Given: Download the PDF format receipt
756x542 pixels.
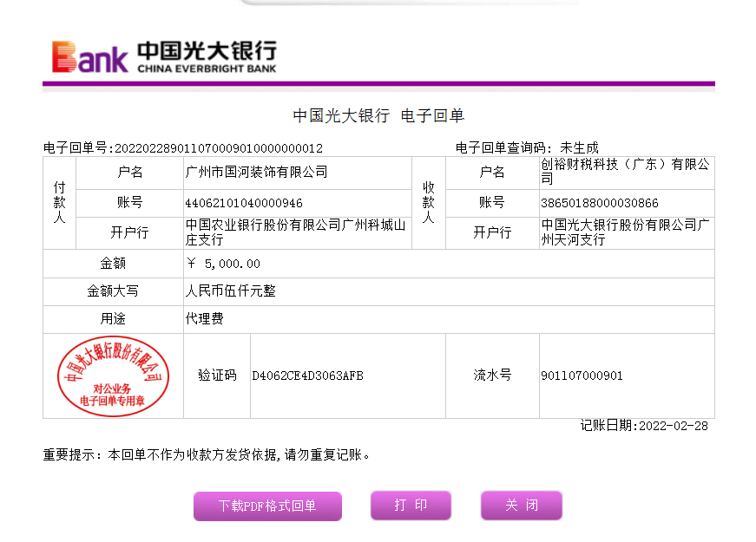Looking at the screenshot, I should coord(267,506).
